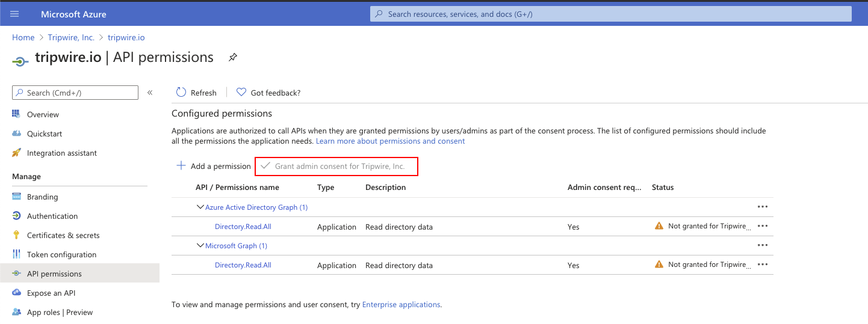The image size is (868, 324).
Task: Open the Azure portal hamburger menu
Action: (15, 14)
